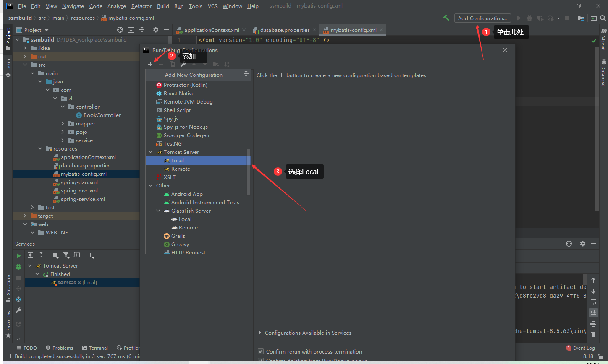Switch to applicationContext.xml editor tab
Viewport: 608px width, 364px height.
click(212, 30)
